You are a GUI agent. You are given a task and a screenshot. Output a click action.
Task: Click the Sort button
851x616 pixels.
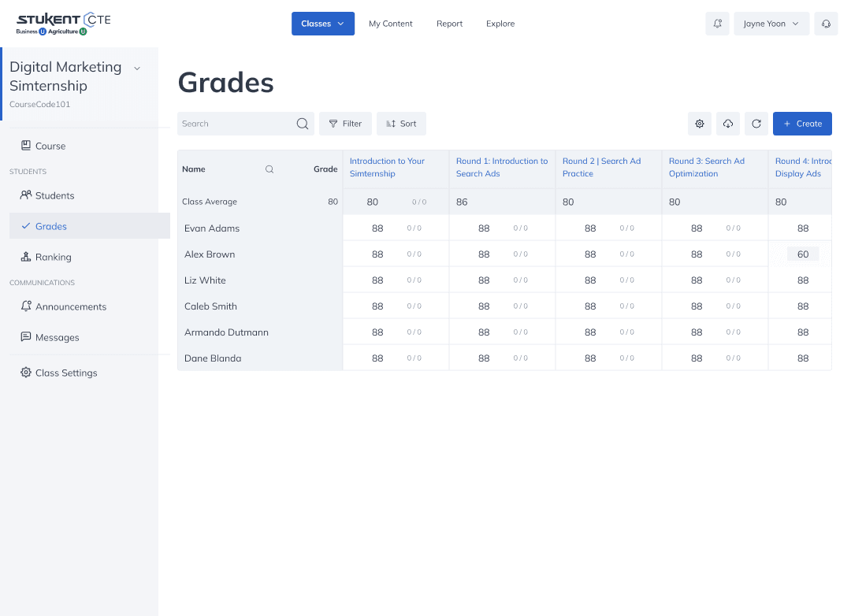click(x=401, y=124)
